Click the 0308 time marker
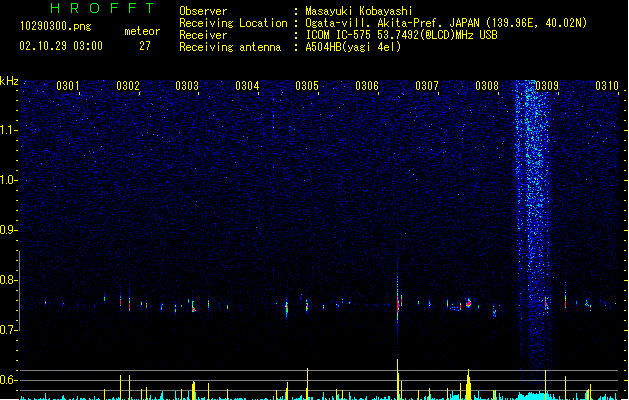629x400 pixels. pyautogui.click(x=487, y=86)
